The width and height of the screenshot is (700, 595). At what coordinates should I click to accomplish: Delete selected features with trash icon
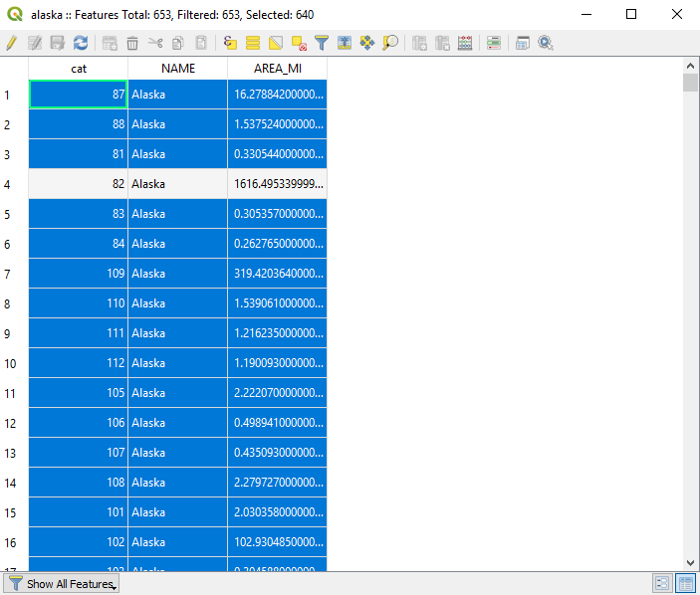[132, 43]
